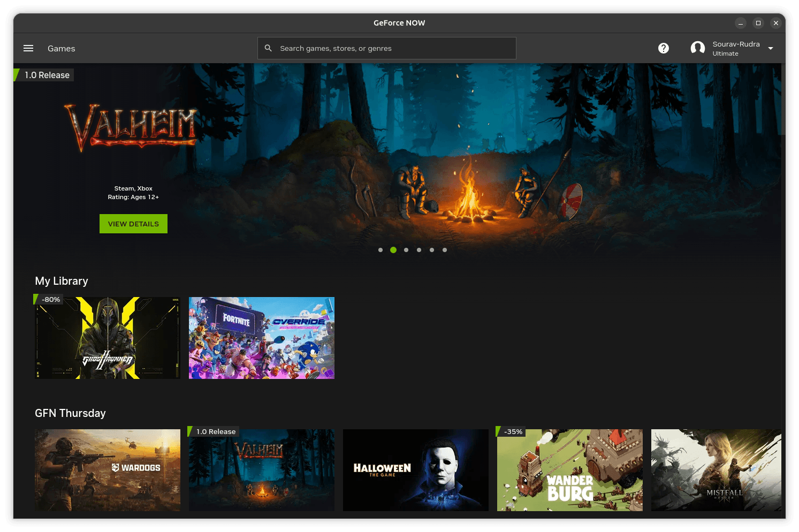Open the Halloween The Game tile
Viewport: 799px width, 532px height.
(x=416, y=470)
